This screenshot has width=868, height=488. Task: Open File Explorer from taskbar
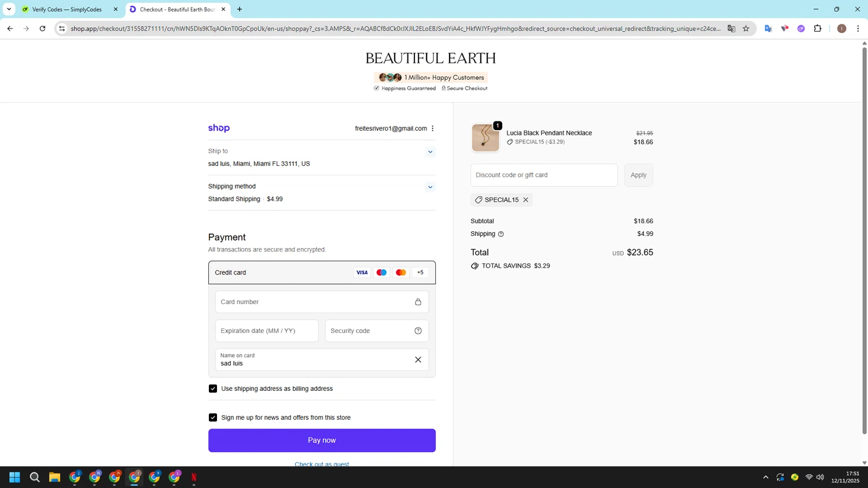pyautogui.click(x=54, y=477)
